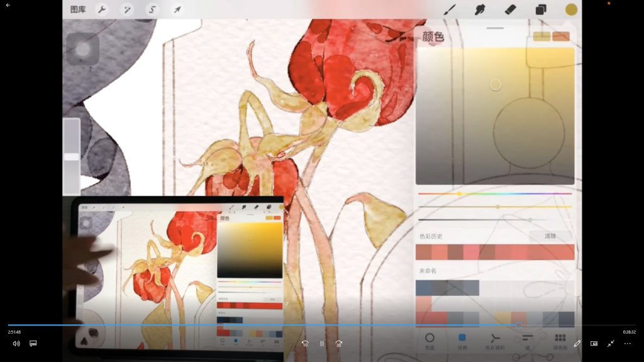Return to the 图库 gallery

tap(78, 9)
